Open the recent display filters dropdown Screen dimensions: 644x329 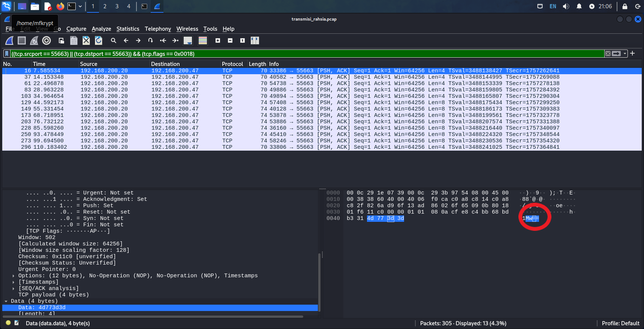click(x=625, y=54)
